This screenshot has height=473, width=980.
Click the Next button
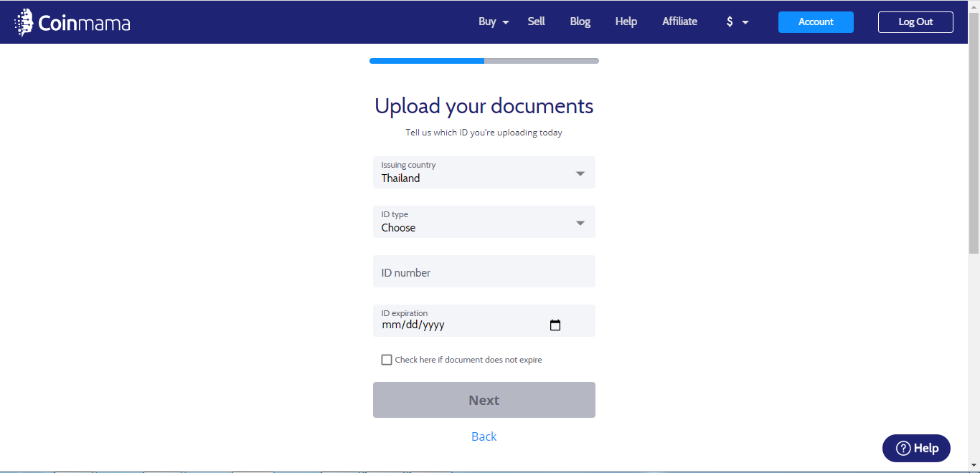(x=484, y=400)
